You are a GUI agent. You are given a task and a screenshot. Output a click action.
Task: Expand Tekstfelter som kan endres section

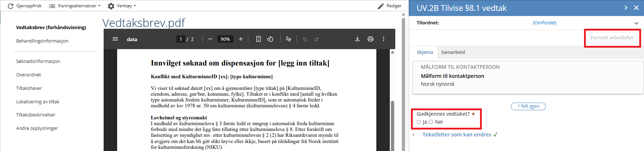[x=457, y=135]
